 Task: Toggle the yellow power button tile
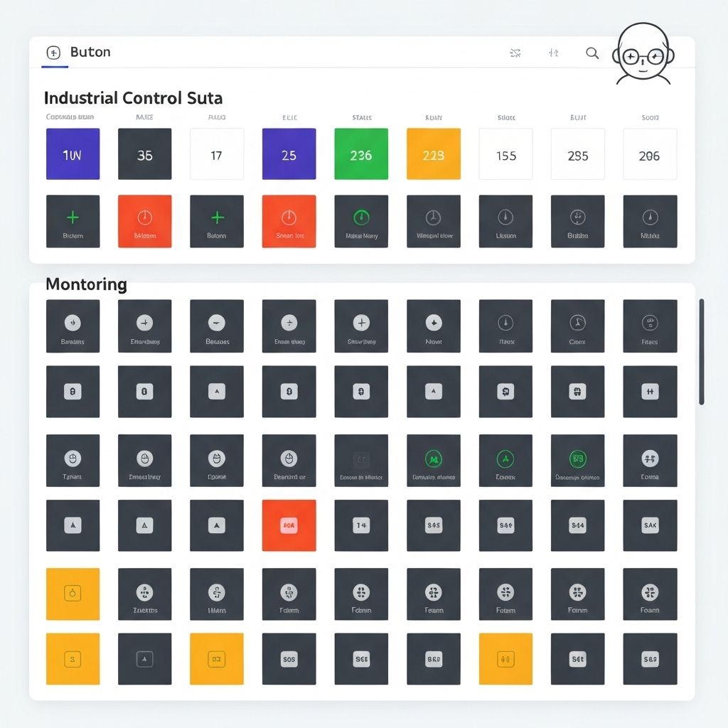[x=73, y=594]
